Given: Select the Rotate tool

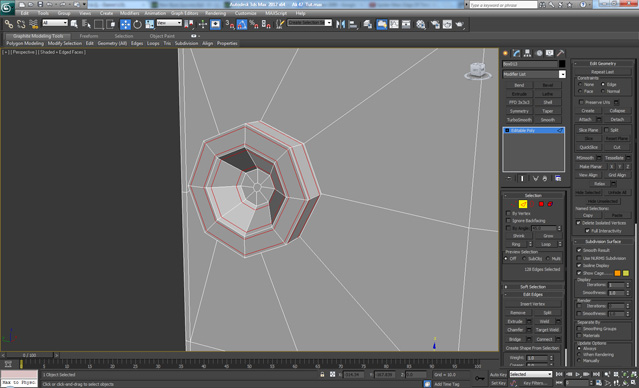Looking at the screenshot, I should (x=137, y=24).
